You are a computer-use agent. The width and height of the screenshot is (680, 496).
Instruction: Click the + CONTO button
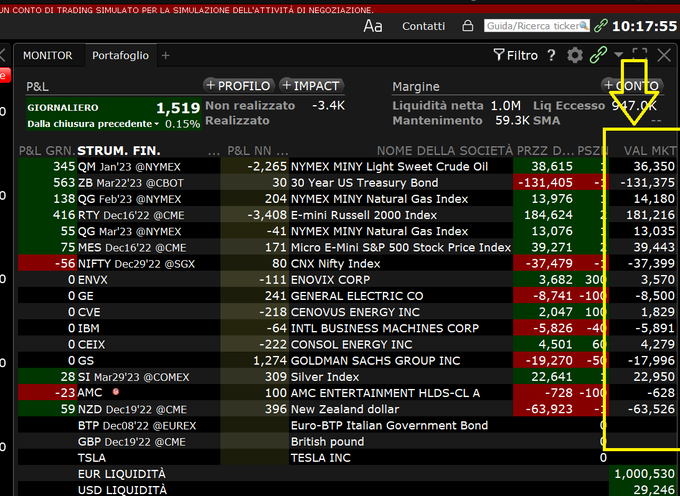(632, 86)
